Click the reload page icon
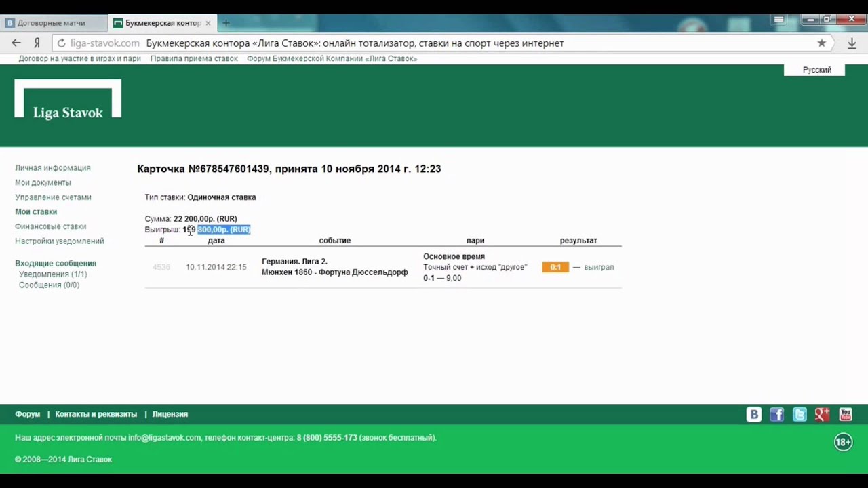 tap(61, 43)
